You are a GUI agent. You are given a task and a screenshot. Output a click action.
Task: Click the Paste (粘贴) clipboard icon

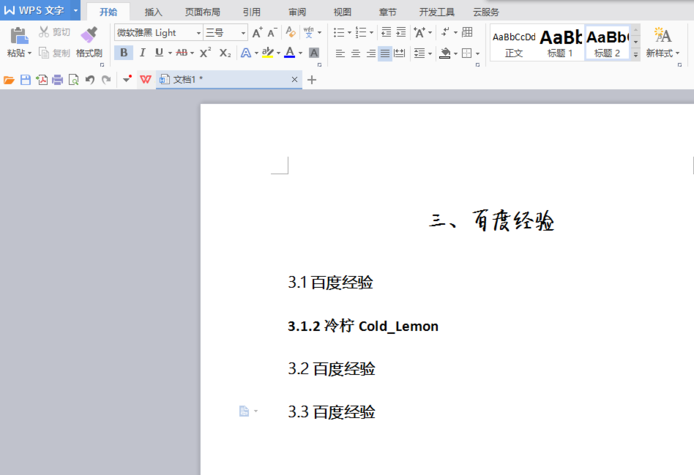point(19,35)
